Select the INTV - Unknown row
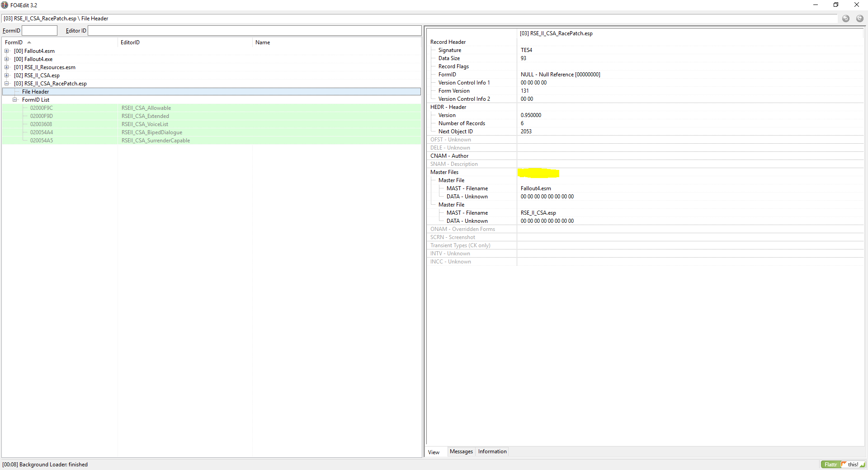Viewport: 868px width, 470px height. pos(645,254)
